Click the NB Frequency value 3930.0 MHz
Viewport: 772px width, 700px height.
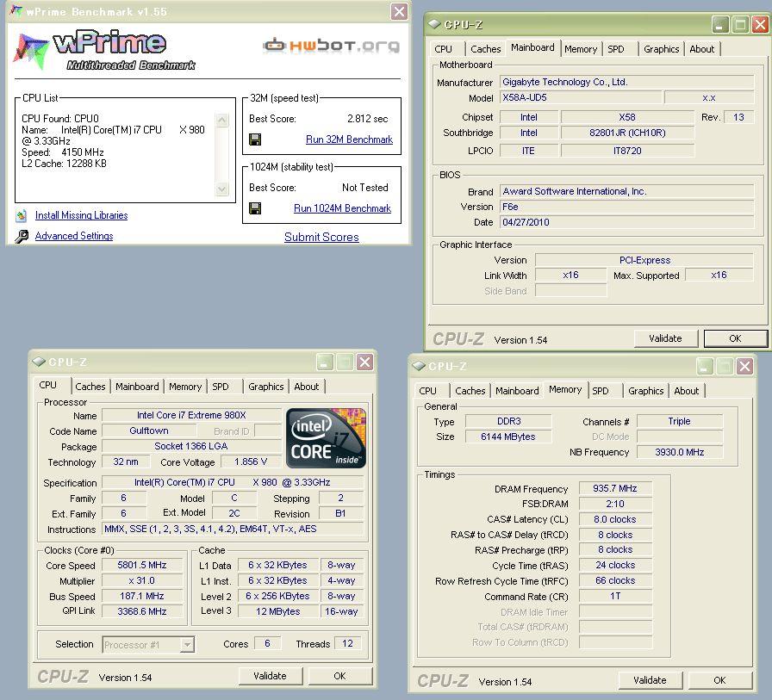[x=680, y=451]
